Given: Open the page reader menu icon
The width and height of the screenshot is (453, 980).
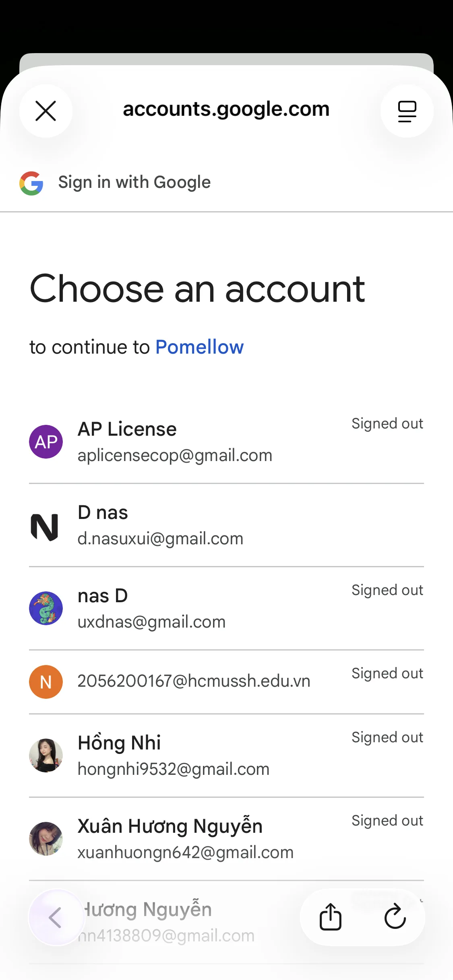Looking at the screenshot, I should pyautogui.click(x=407, y=111).
